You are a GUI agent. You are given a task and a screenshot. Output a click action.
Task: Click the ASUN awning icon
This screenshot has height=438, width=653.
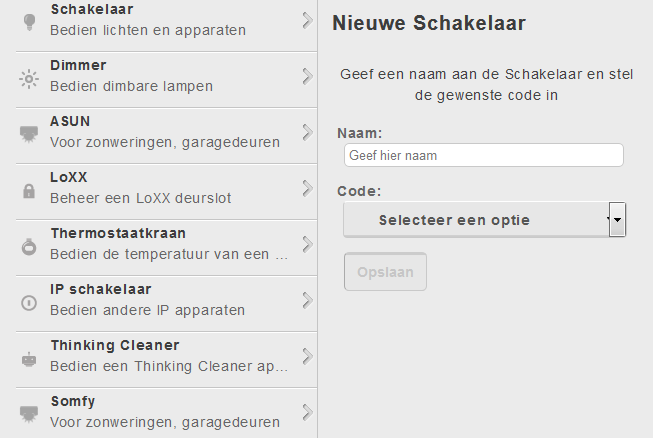(28, 134)
